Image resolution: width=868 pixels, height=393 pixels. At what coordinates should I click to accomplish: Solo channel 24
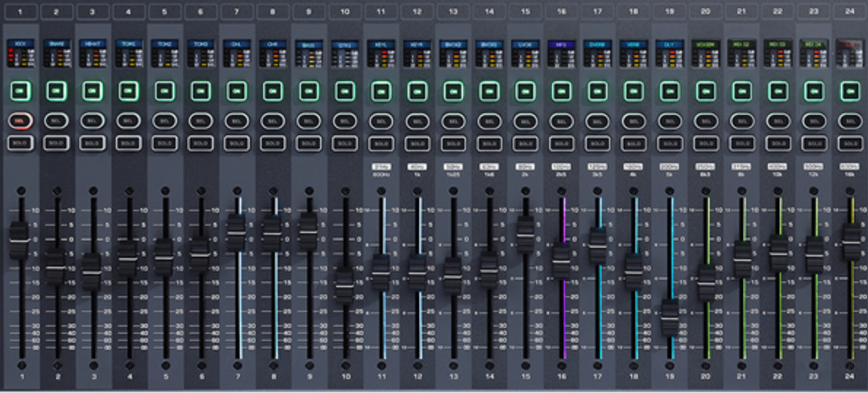tap(850, 143)
